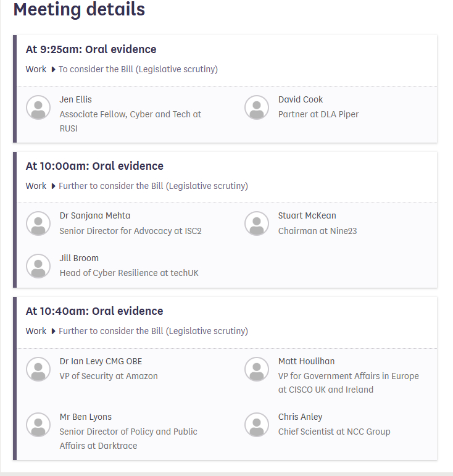Image resolution: width=453 pixels, height=476 pixels.
Task: Open the Stuart McKean name link
Action: [x=307, y=215]
